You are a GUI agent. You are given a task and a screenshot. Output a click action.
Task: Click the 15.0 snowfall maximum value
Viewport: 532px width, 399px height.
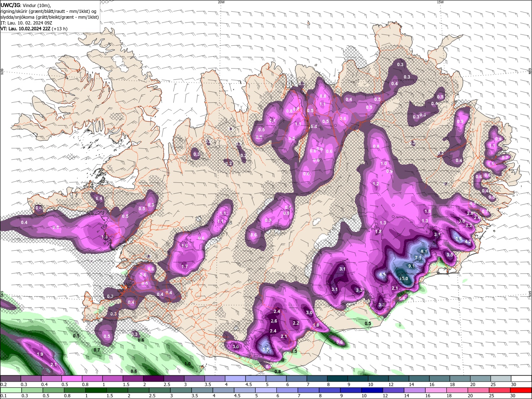coord(403,278)
